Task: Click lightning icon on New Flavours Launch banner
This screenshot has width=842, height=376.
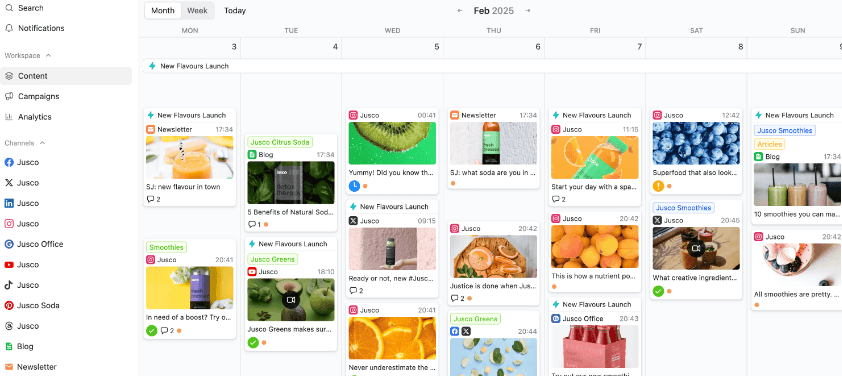Action: click(152, 66)
